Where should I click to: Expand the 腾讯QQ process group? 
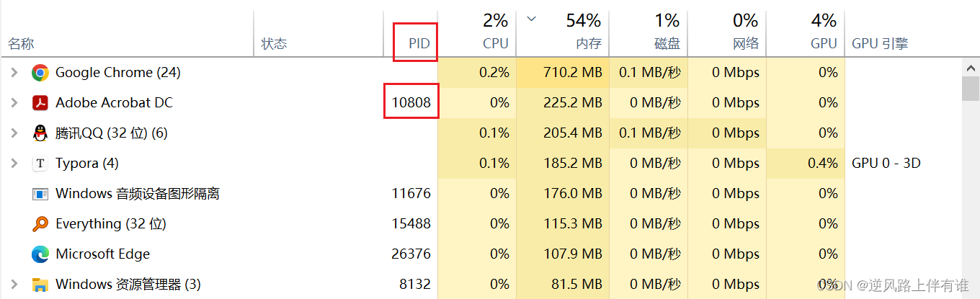click(14, 133)
